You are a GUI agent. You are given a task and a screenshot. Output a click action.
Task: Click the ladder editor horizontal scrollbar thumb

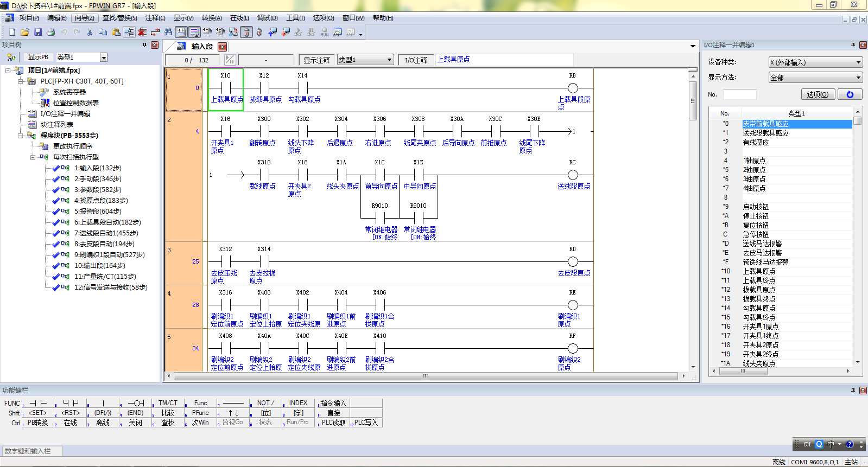tap(426, 376)
